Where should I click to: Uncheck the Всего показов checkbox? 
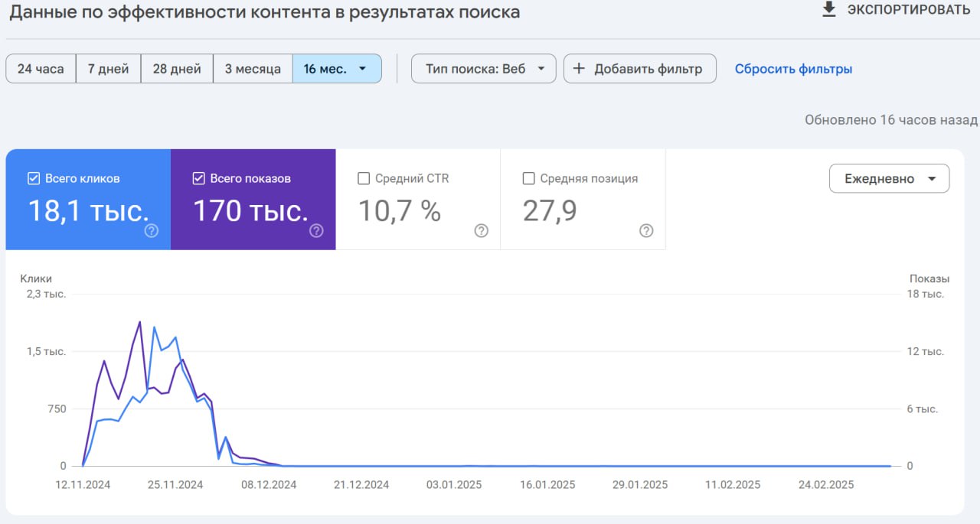198,178
